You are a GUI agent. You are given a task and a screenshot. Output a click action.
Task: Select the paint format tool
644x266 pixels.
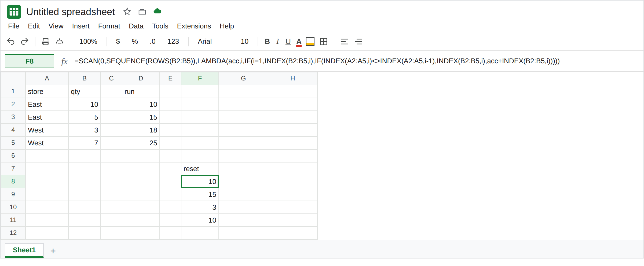click(60, 42)
